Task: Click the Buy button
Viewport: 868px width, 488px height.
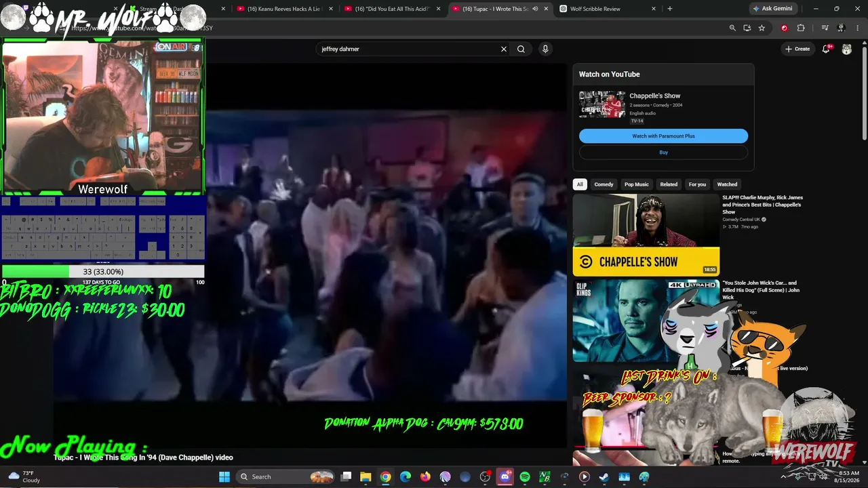Action: click(x=663, y=152)
